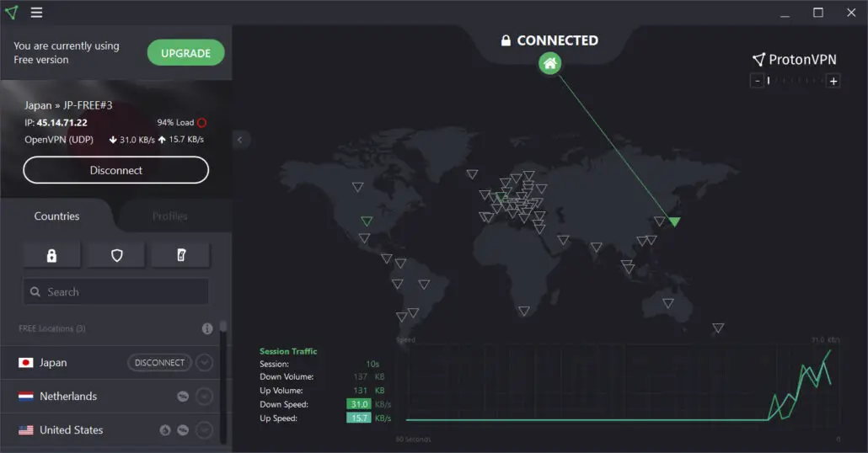Switch to the Profiles tab
Screen dimensions: 868x453
pyautogui.click(x=170, y=216)
